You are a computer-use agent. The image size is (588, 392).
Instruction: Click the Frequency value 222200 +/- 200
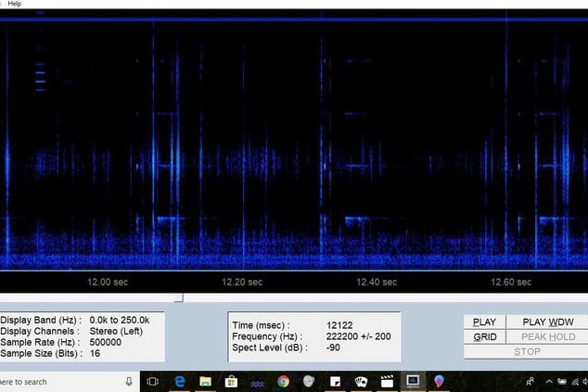[x=358, y=336]
